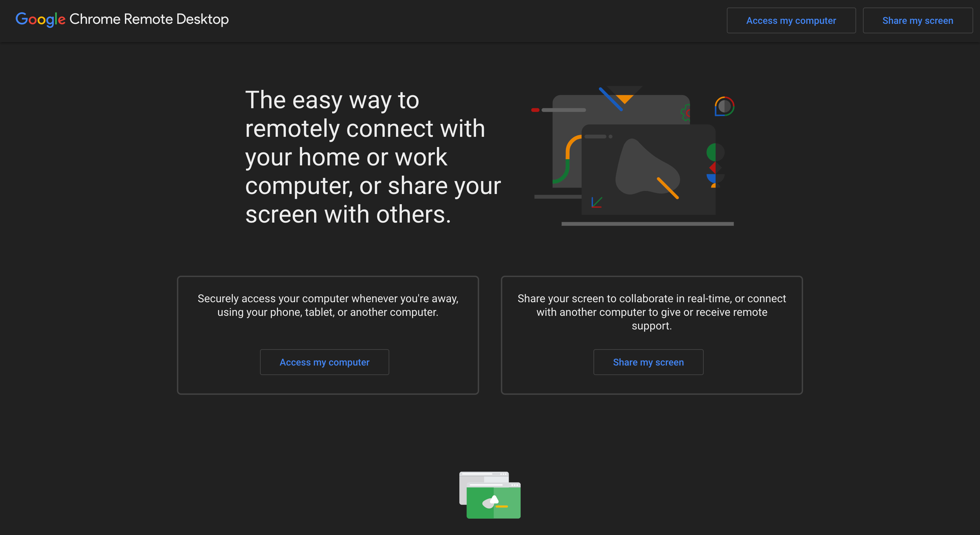Click the green browser windows icon
980x535 pixels.
pyautogui.click(x=490, y=495)
